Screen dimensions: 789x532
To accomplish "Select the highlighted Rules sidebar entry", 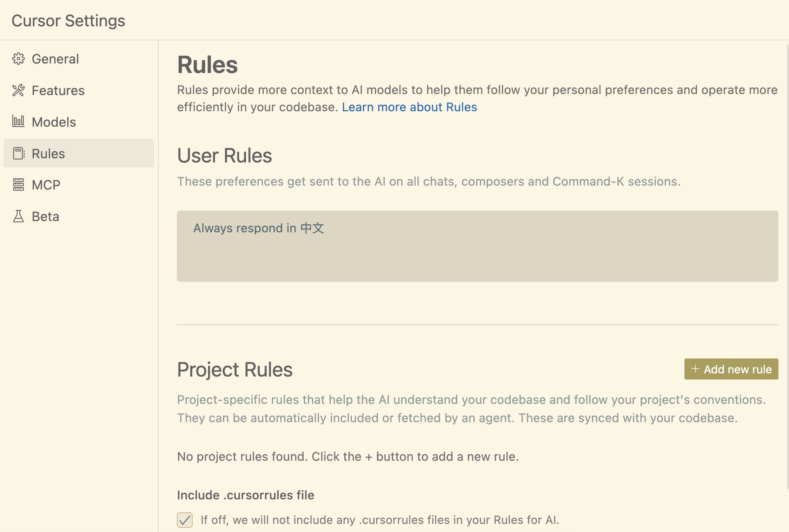I will pos(79,153).
